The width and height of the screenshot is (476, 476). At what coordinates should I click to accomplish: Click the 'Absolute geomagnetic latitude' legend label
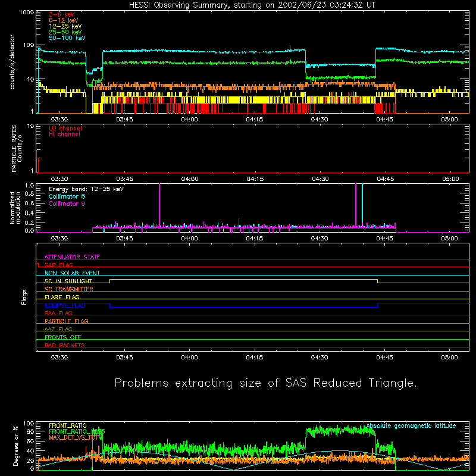pyautogui.click(x=411, y=425)
